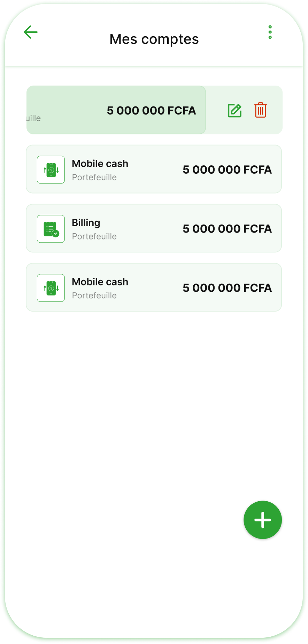Click the Billing account name label

(x=86, y=223)
